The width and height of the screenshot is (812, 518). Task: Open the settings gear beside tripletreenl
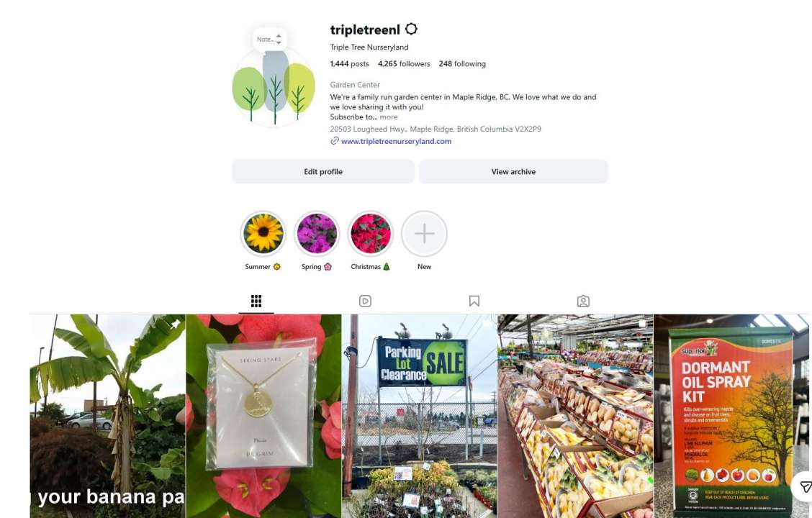[411, 29]
